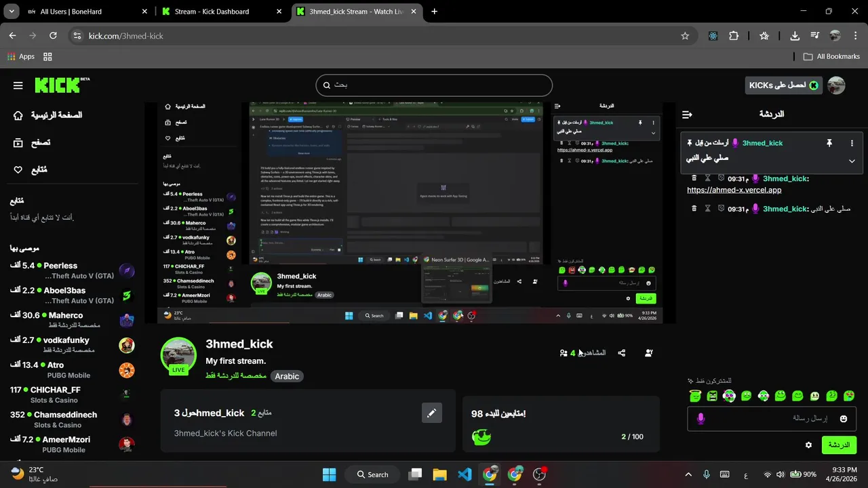Open the Apps bookmark shortcut
868x488 pixels.
21,56
